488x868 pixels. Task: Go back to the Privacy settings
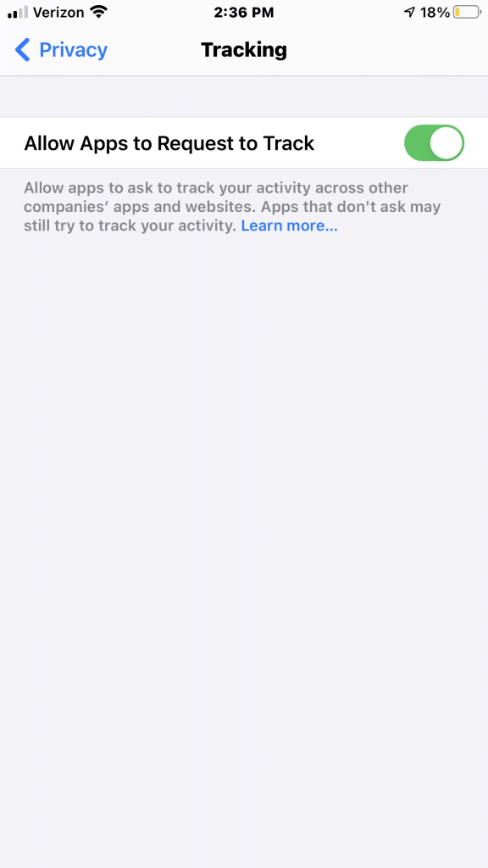click(61, 50)
